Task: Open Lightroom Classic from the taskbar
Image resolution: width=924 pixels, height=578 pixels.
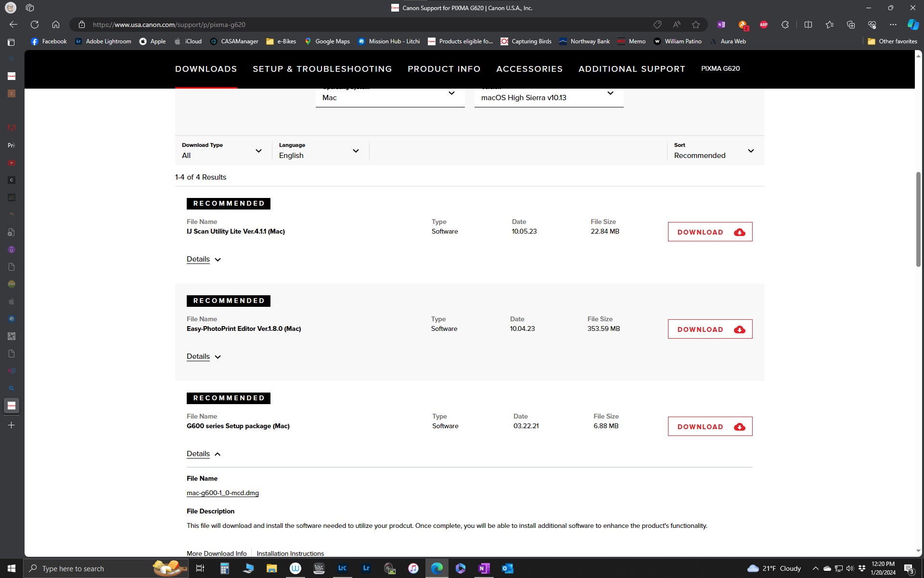Action: 342,568
